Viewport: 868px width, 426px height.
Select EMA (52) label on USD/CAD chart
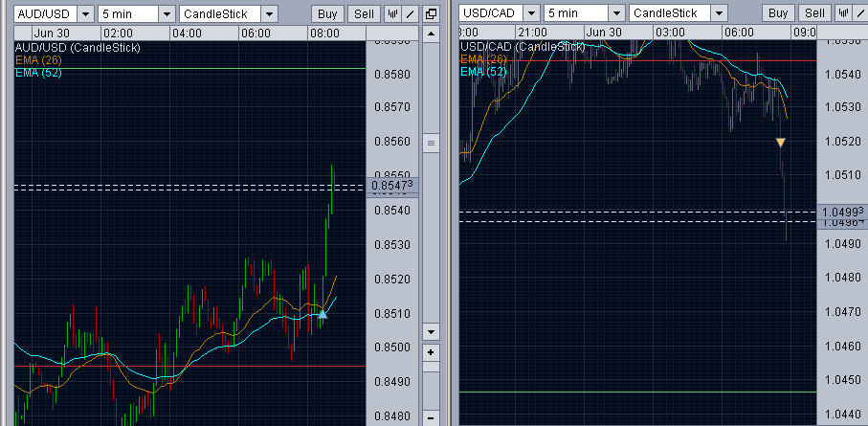[x=483, y=71]
